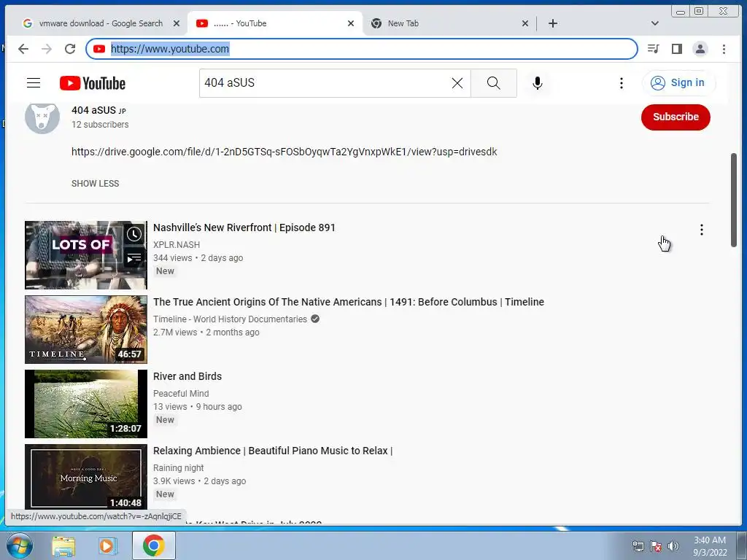Viewport: 747px width, 560px height.
Task: Click Chrome taskbar icon
Action: 153,545
